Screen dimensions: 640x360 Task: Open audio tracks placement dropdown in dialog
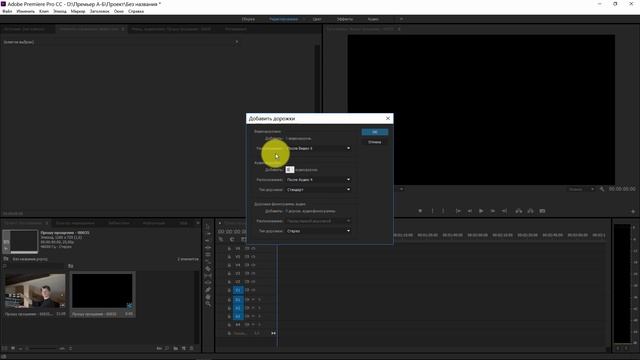pos(318,180)
